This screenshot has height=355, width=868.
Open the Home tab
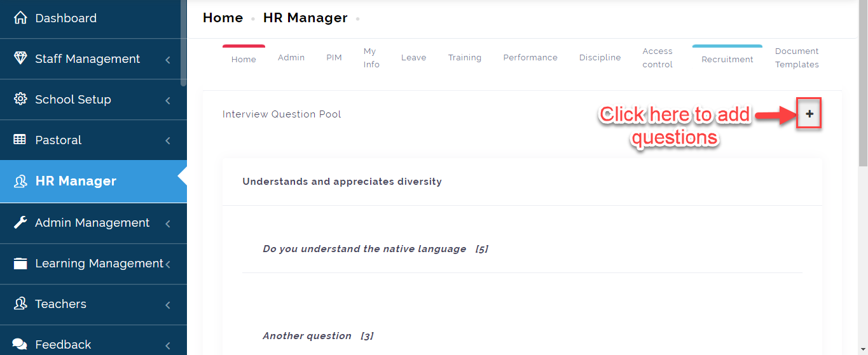click(x=244, y=59)
